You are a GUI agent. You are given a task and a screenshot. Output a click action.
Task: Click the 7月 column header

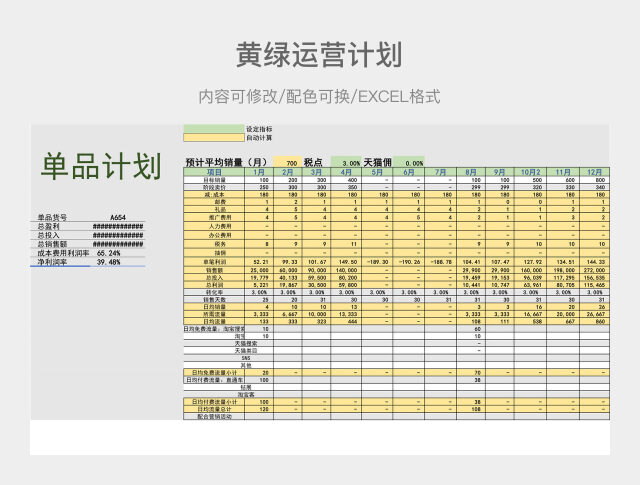click(440, 172)
